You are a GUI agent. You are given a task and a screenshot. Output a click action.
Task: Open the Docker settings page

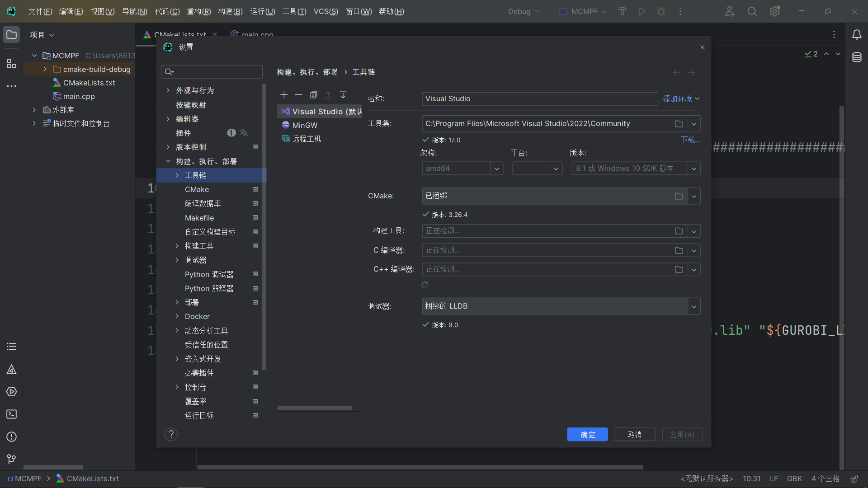(197, 317)
